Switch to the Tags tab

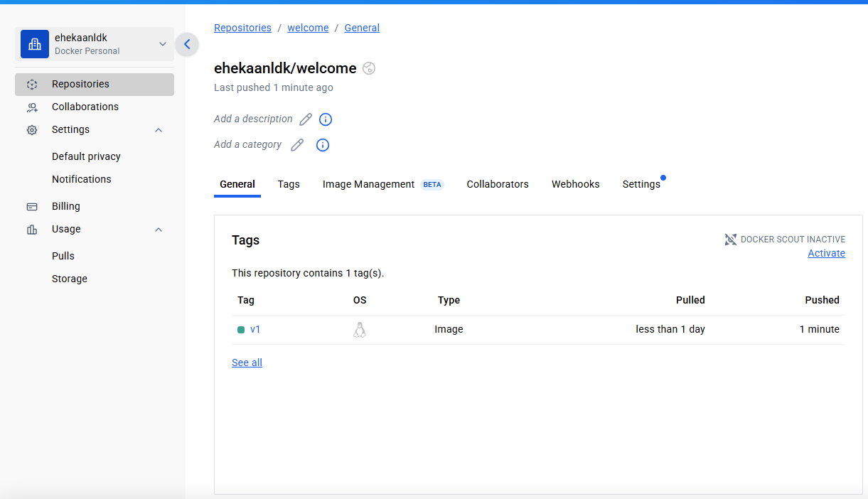click(289, 184)
